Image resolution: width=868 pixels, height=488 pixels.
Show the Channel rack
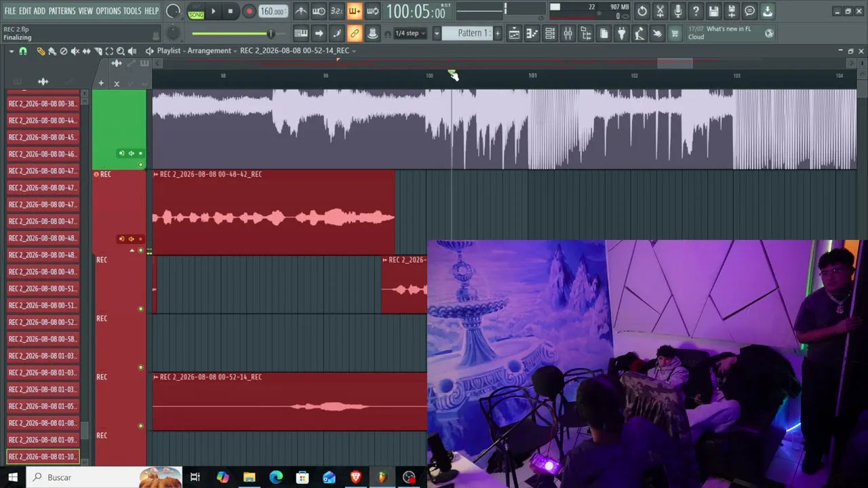[550, 33]
